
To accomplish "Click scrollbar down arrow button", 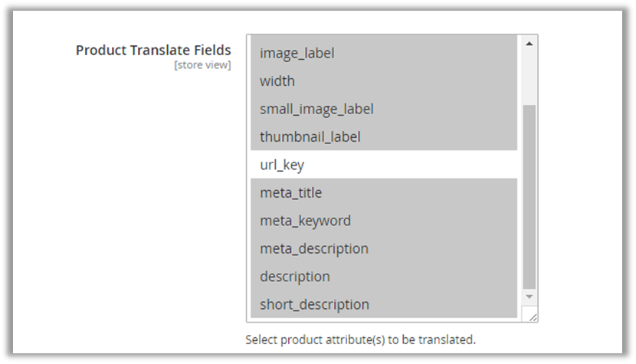I will (x=529, y=296).
